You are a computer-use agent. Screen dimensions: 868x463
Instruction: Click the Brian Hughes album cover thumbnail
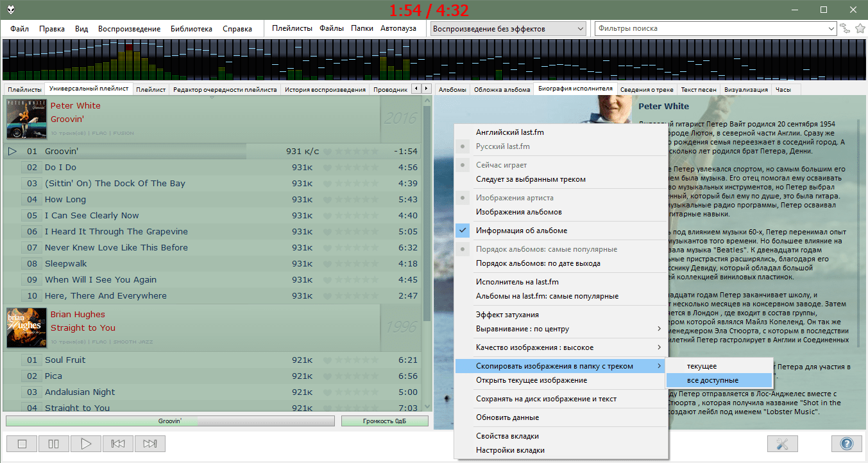(x=26, y=328)
